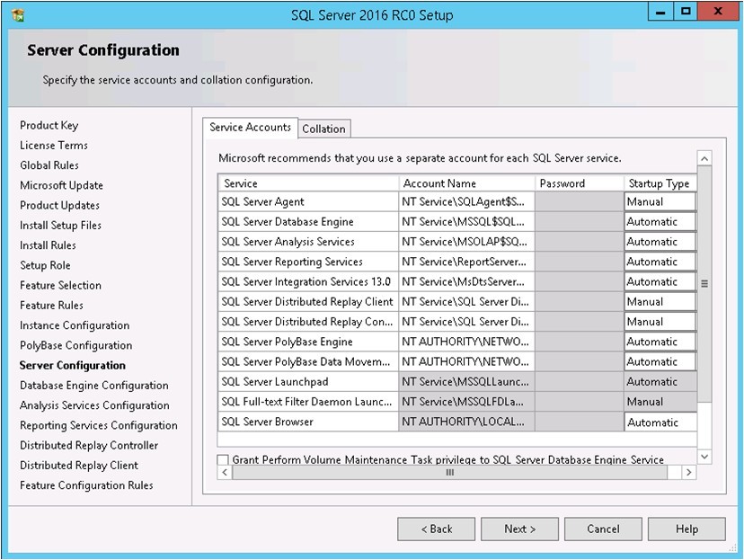Open Startup Type dropdown for SQL Server Reporting Services
The height and width of the screenshot is (560, 744).
(x=660, y=262)
